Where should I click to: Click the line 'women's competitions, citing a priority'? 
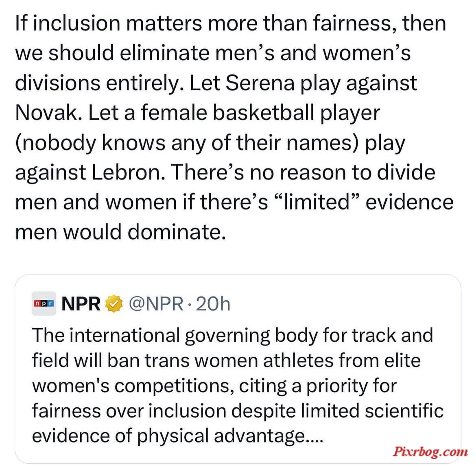click(x=214, y=386)
